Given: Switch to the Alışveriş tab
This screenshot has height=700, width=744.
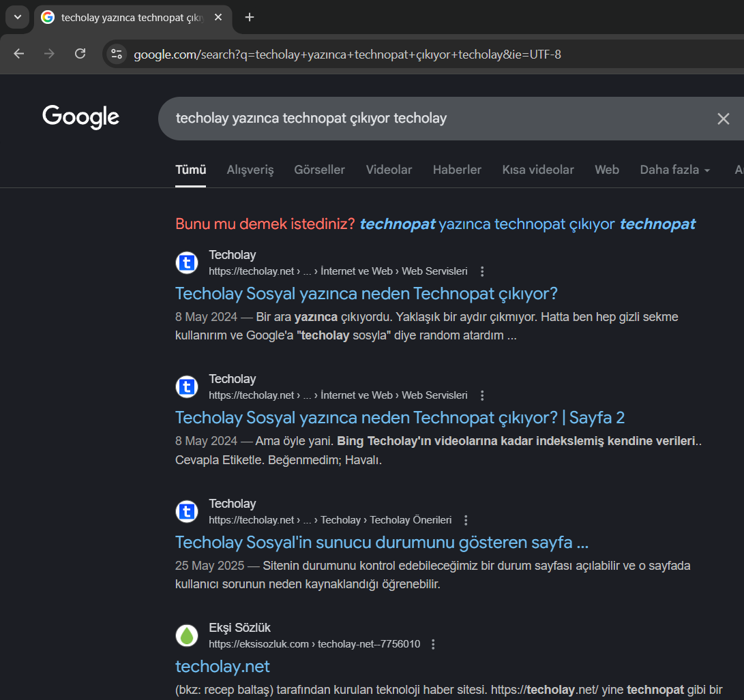Looking at the screenshot, I should pyautogui.click(x=250, y=170).
